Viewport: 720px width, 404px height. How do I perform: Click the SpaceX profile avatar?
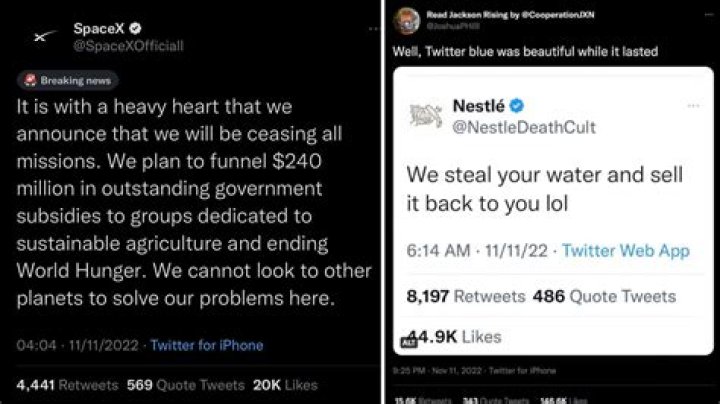coord(41,38)
